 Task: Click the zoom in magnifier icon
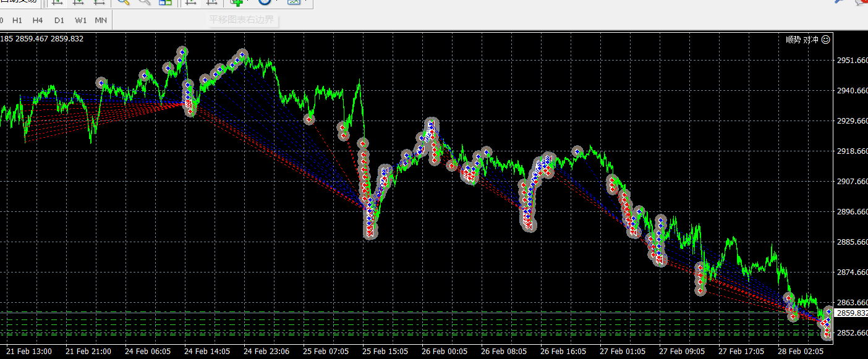pos(124,2)
